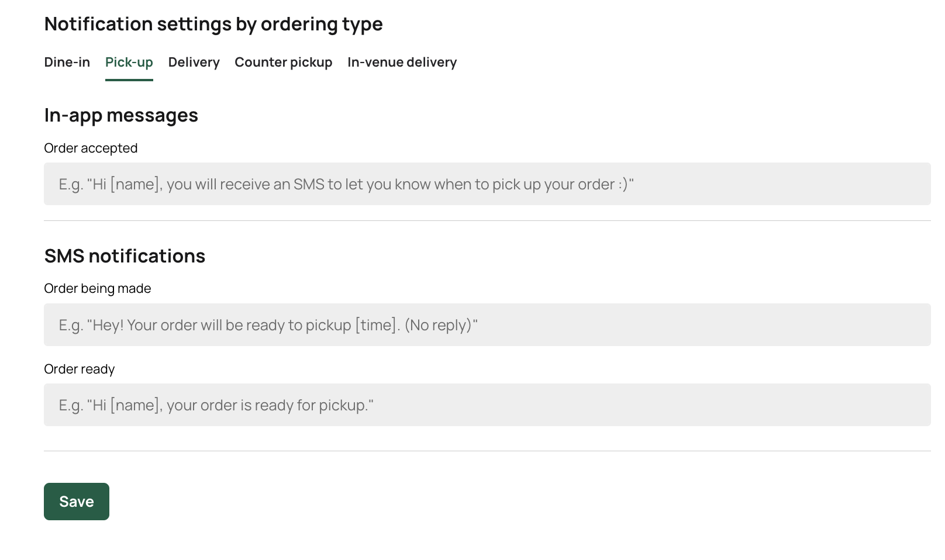Viewport: 945px width, 560px height.
Task: Click the Notification settings by ordering type title
Action: 213,25
